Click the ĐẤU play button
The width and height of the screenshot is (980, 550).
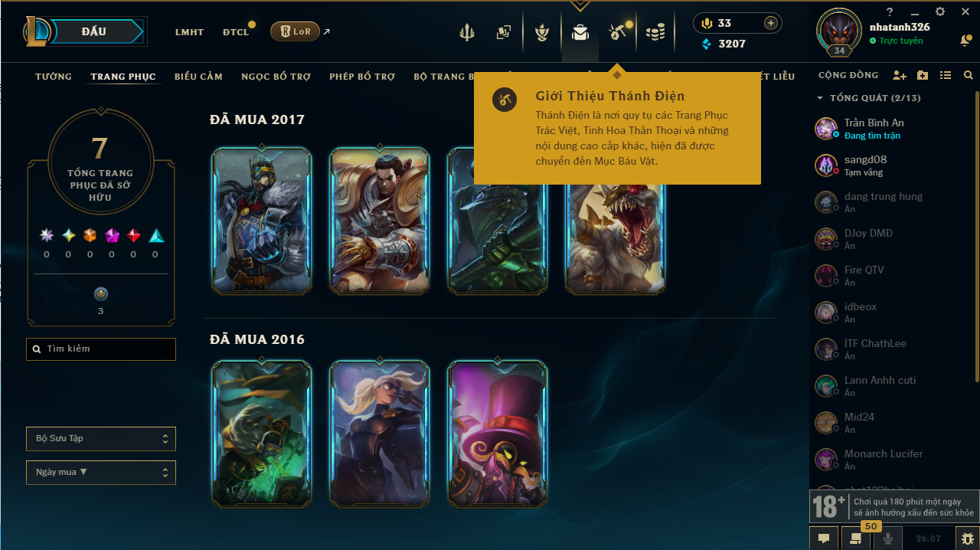pos(95,31)
